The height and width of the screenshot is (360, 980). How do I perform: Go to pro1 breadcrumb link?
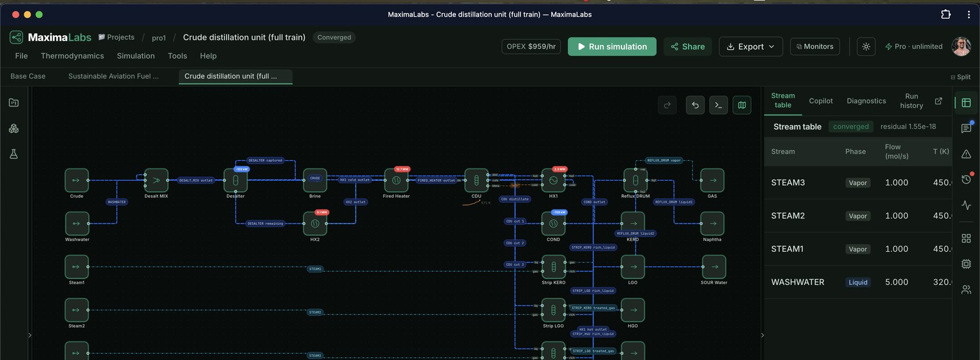point(159,38)
